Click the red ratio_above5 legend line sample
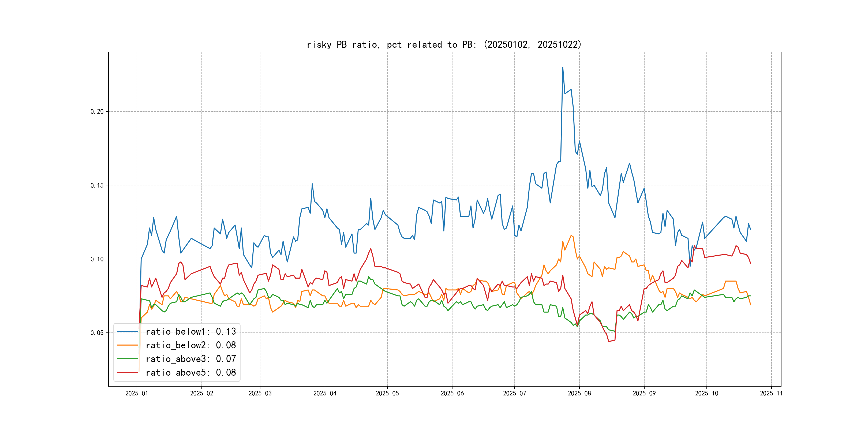Viewport: 868px width, 434px height. (x=127, y=372)
